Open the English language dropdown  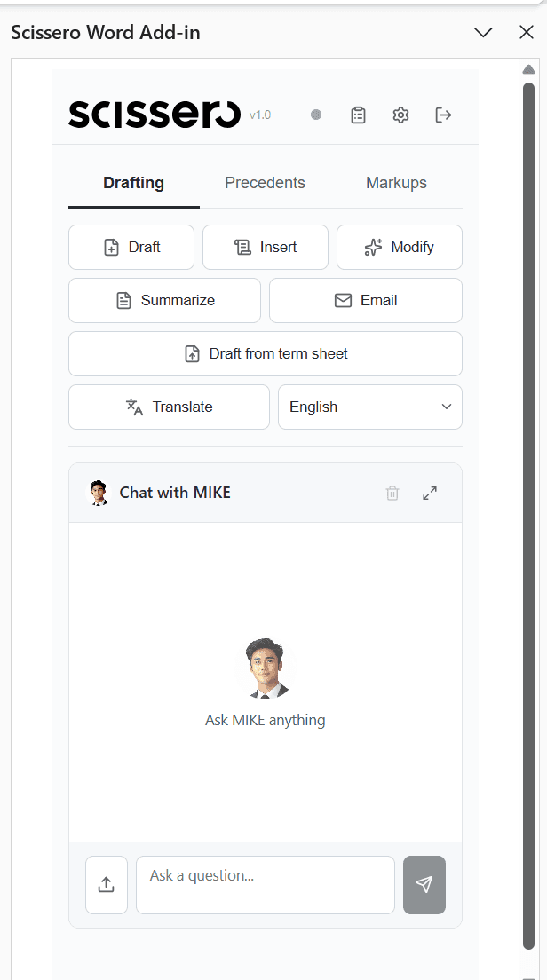click(x=370, y=407)
